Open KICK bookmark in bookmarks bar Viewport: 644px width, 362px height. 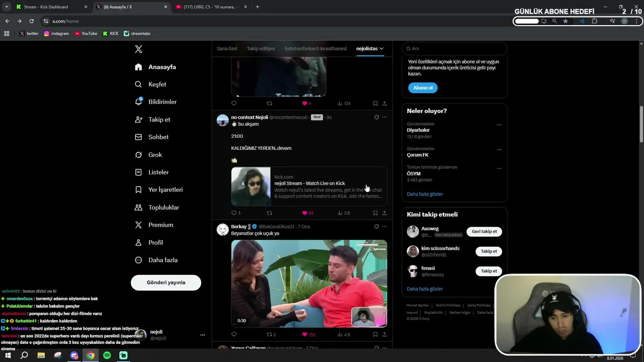pyautogui.click(x=111, y=34)
